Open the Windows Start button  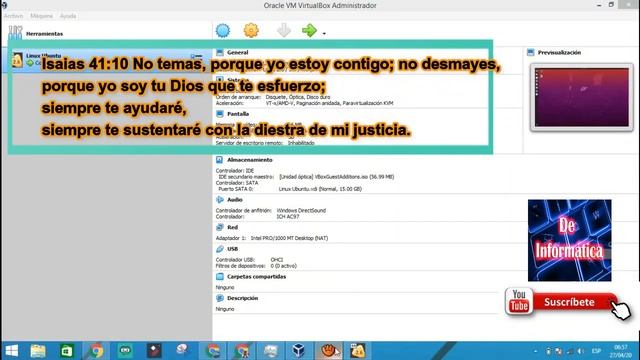tap(12, 351)
